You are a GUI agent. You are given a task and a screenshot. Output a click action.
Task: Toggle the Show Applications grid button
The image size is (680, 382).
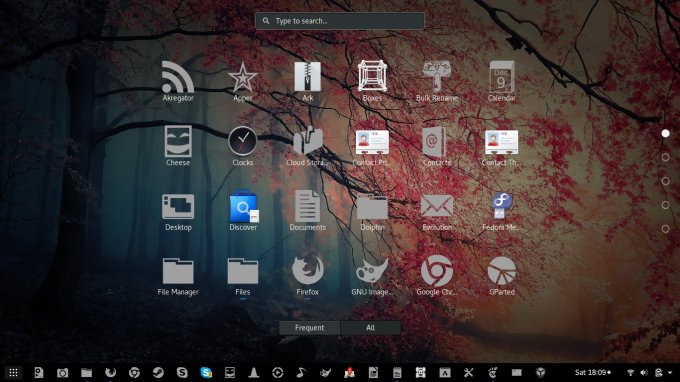[13, 372]
